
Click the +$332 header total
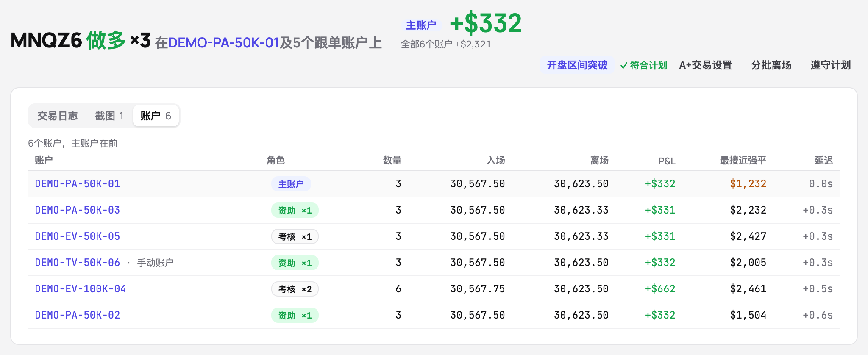tap(486, 23)
